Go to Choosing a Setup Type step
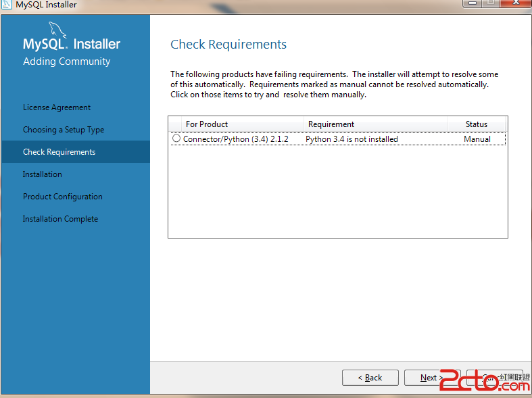Screen dimensions: 532x398 click(64, 130)
